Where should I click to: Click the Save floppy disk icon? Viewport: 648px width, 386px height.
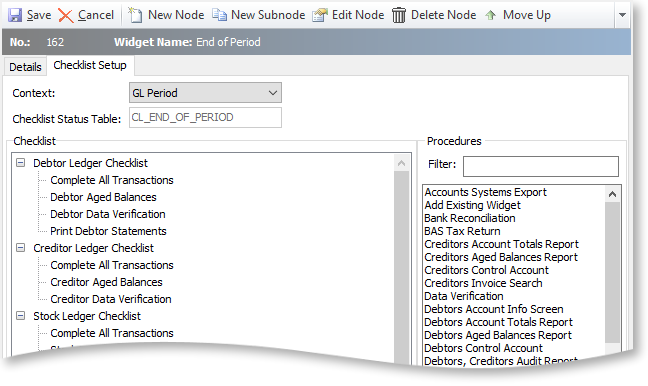(15, 15)
